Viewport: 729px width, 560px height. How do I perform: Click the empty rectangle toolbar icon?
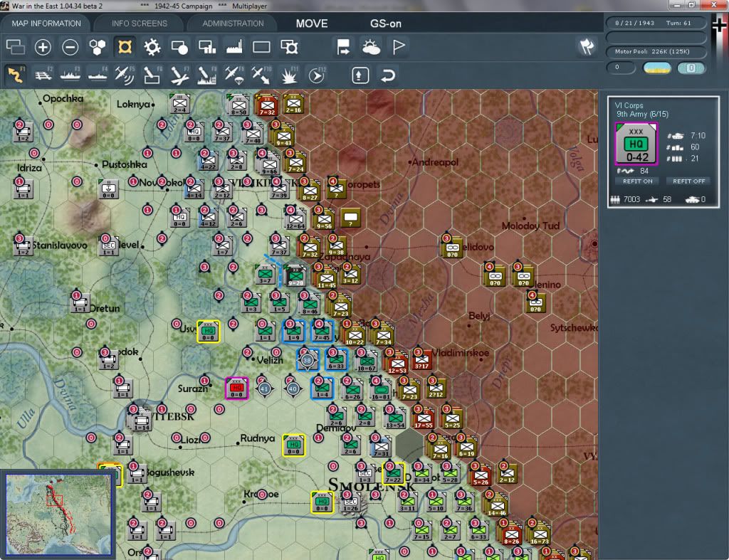point(261,47)
